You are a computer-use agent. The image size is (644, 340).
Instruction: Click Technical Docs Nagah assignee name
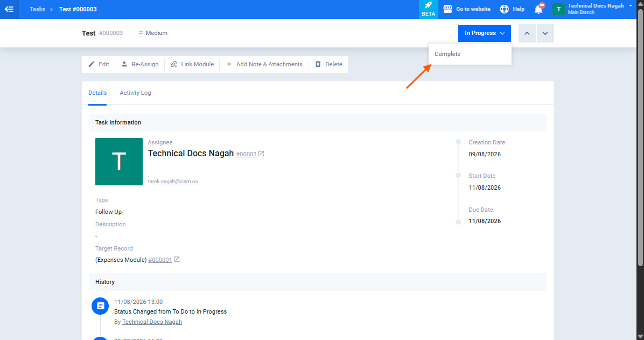191,154
